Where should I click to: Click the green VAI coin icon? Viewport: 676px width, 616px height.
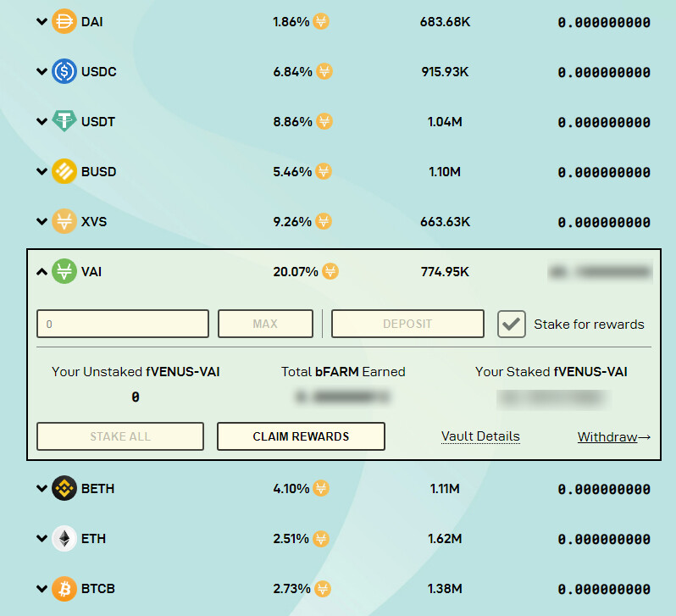pos(64,271)
